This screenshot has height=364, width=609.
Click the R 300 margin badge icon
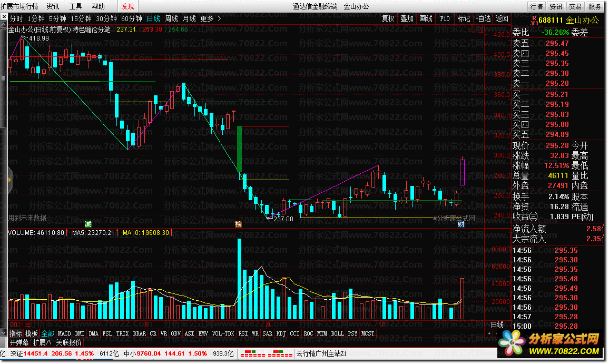[x=534, y=20]
